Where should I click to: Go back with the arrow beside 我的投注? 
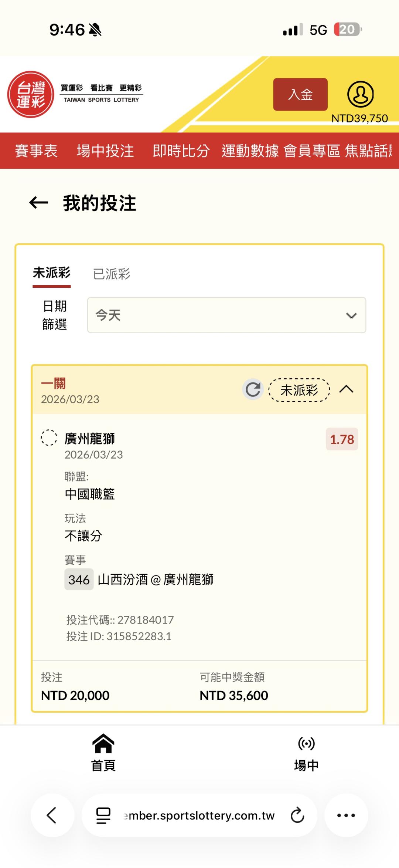coord(38,203)
